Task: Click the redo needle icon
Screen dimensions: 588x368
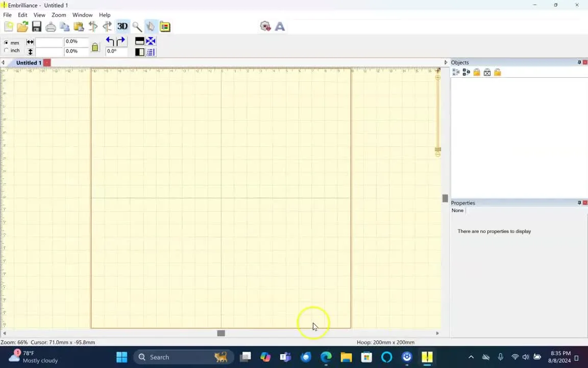Action: click(x=107, y=27)
